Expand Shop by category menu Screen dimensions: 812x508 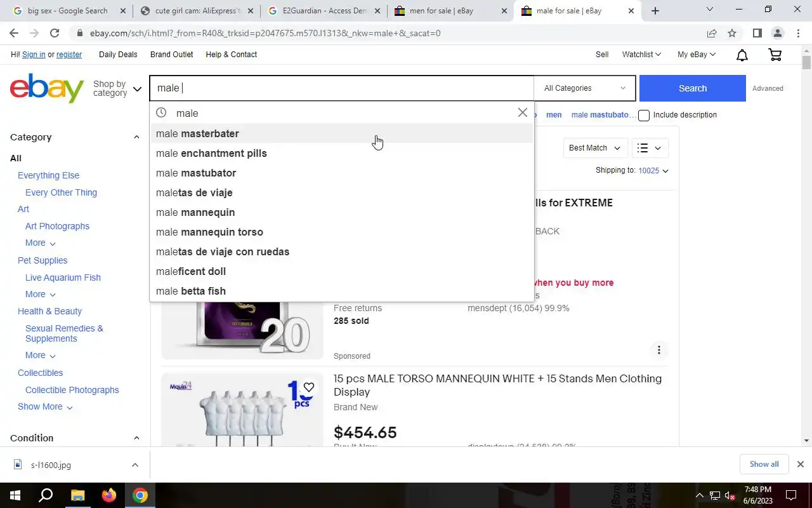(117, 88)
